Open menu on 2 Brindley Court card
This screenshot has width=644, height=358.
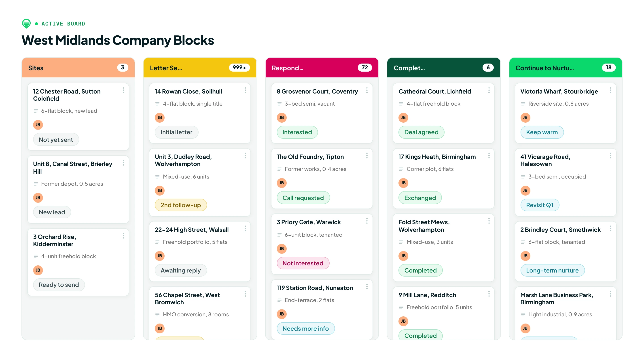pos(611,228)
